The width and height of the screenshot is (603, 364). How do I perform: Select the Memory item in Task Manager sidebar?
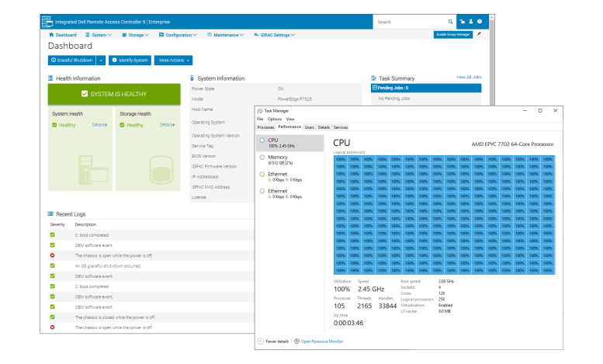[290, 160]
